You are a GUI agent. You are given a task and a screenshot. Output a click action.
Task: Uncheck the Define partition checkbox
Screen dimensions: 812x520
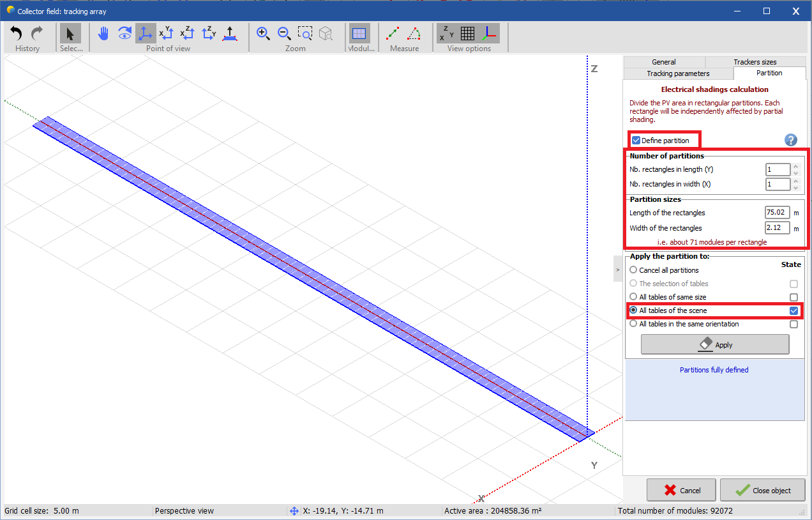point(636,140)
